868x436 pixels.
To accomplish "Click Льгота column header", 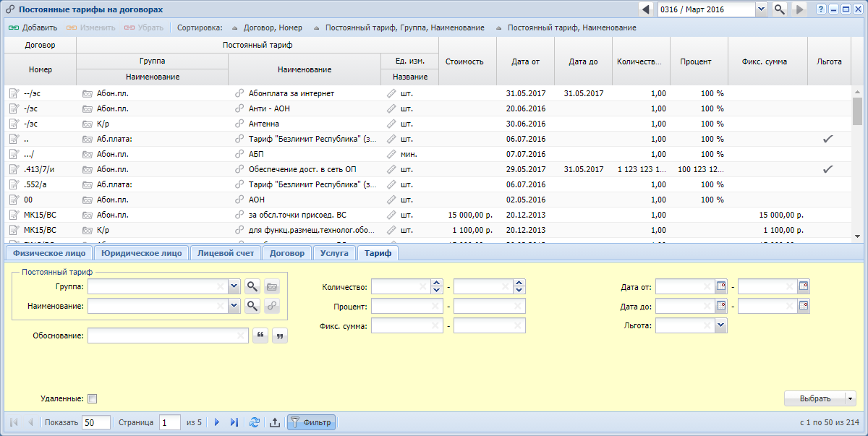I will 829,61.
